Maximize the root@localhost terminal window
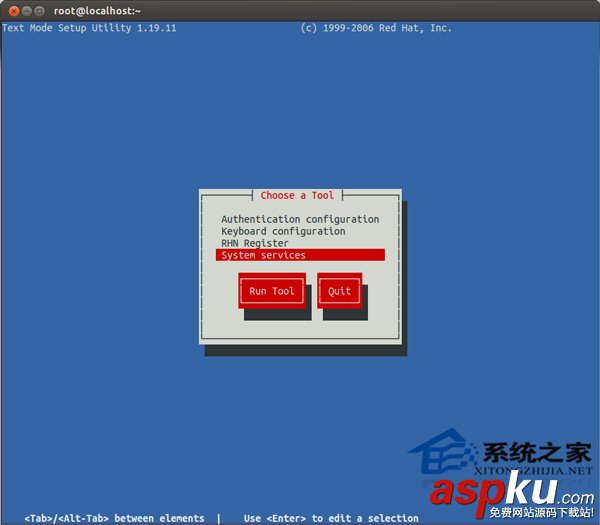Screen dimensions: 600x525 pyautogui.click(x=39, y=11)
